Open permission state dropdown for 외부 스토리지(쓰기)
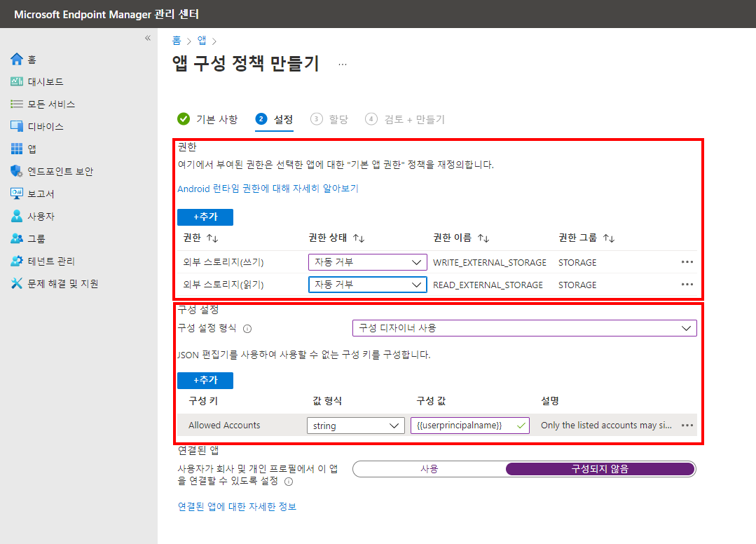Viewport: 756px width, 544px height. coord(368,262)
